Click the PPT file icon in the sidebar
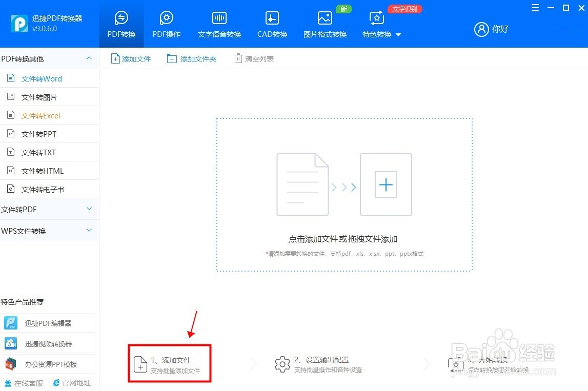The image size is (588, 391). pos(11,133)
